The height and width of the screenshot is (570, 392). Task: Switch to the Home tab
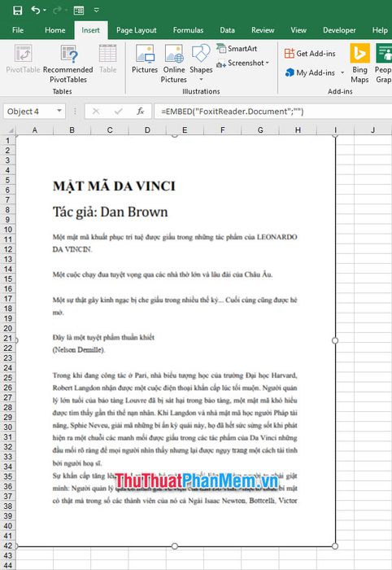pyautogui.click(x=54, y=30)
